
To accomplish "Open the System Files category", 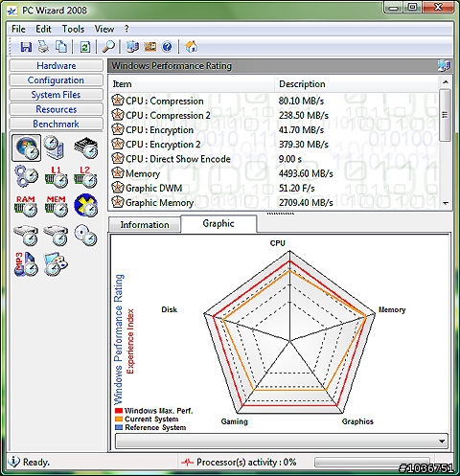I will 57,95.
